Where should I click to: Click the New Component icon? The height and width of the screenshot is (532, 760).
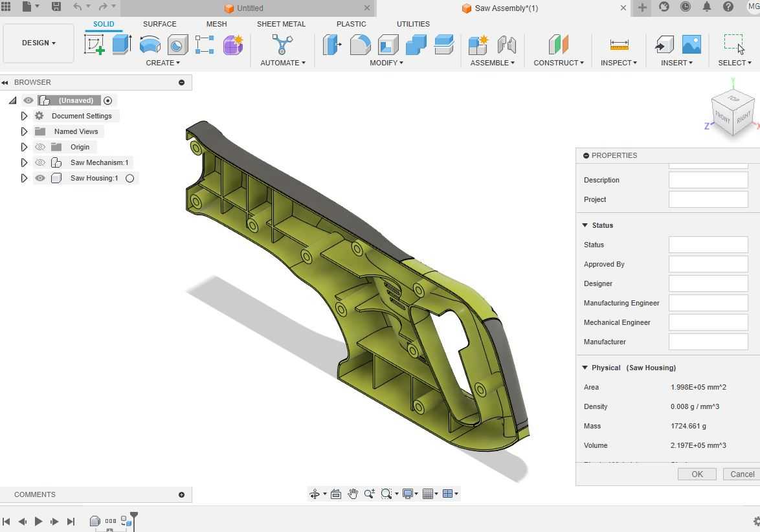(478, 45)
